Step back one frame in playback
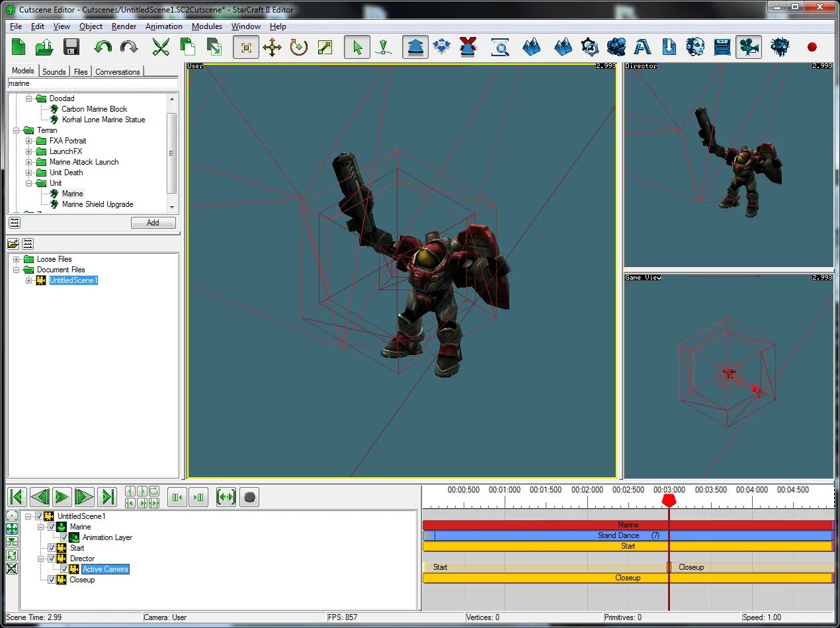Image resolution: width=840 pixels, height=628 pixels. [40, 497]
